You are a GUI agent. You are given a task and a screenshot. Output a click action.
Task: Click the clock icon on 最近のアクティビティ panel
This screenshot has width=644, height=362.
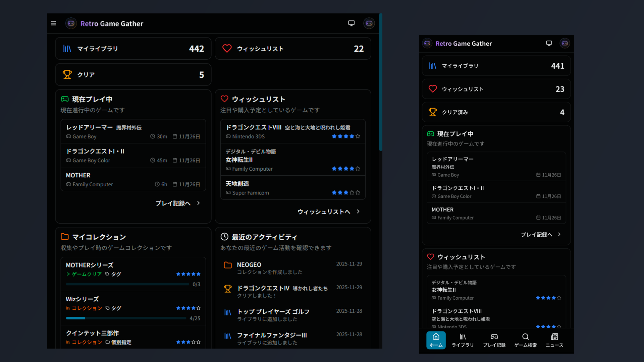pyautogui.click(x=225, y=237)
